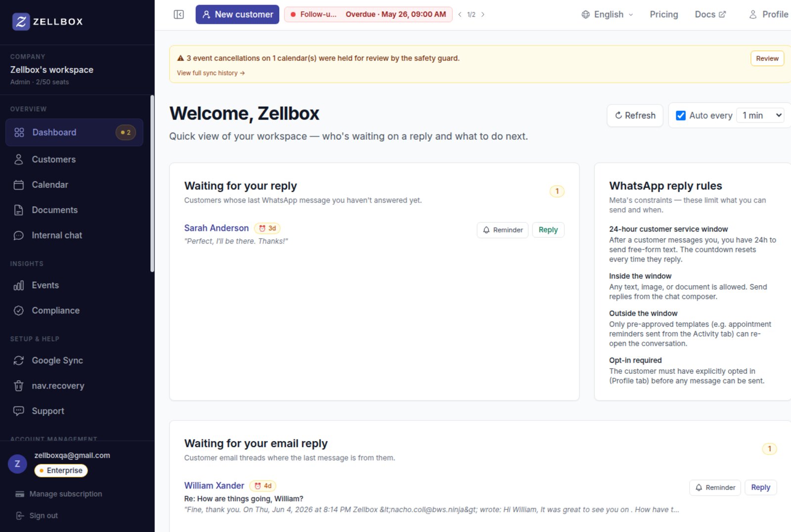Go to previous reminder arrow
Viewport: 791px width, 532px height.
coord(460,14)
